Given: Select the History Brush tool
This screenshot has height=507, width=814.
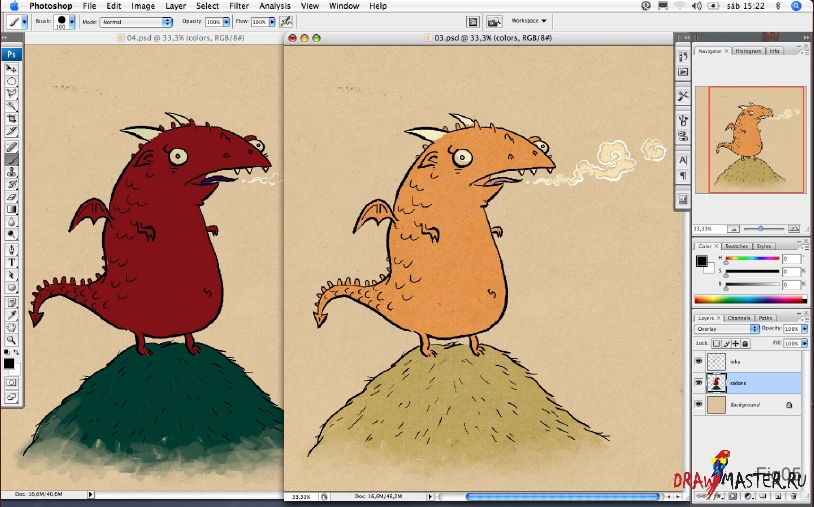Looking at the screenshot, I should pos(11,185).
